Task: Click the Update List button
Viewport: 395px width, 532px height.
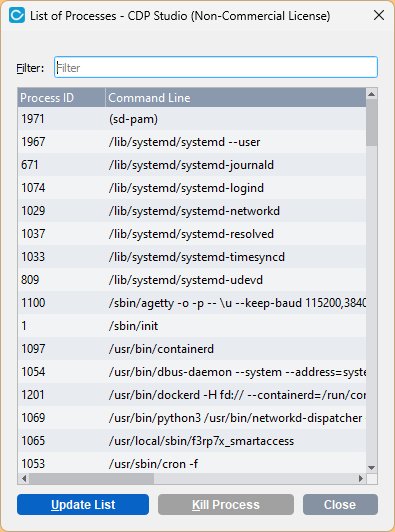Action: (83, 505)
